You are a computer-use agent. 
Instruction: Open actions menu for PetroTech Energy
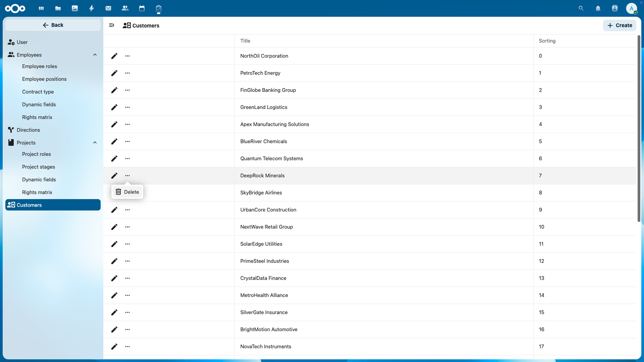[127, 73]
